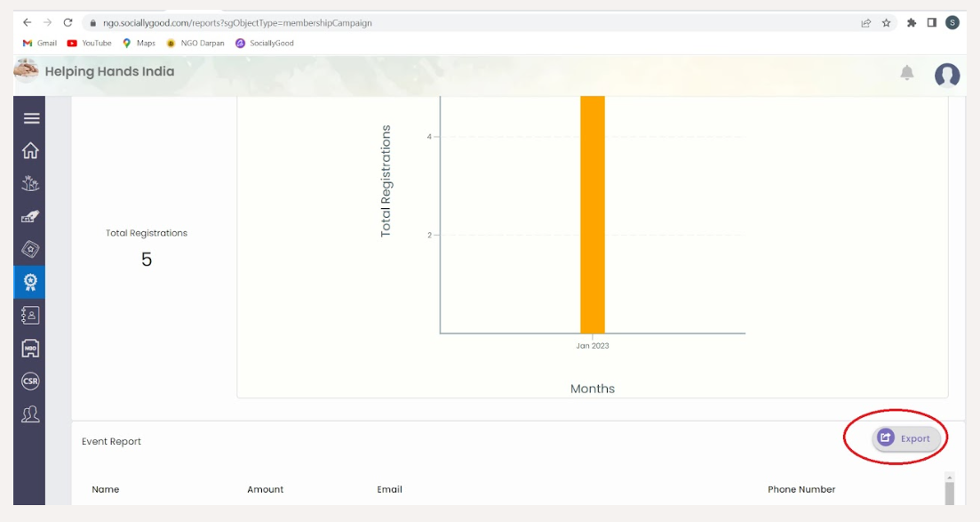The width and height of the screenshot is (980, 522).
Task: Go forward in browser
Action: click(x=47, y=22)
